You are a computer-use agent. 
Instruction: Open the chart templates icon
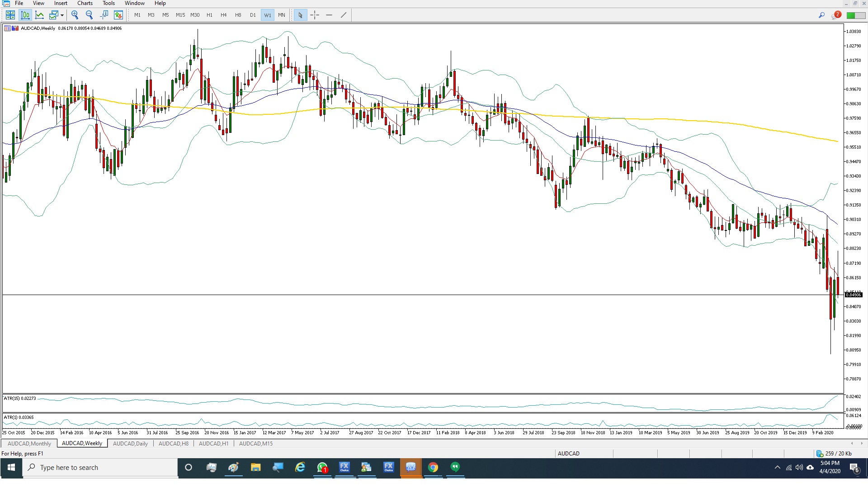coord(54,15)
